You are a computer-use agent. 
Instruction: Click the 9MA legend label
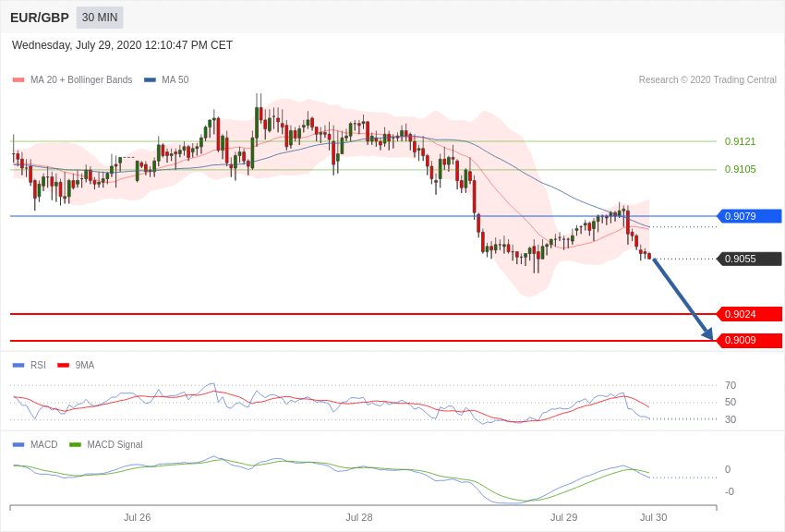point(85,366)
